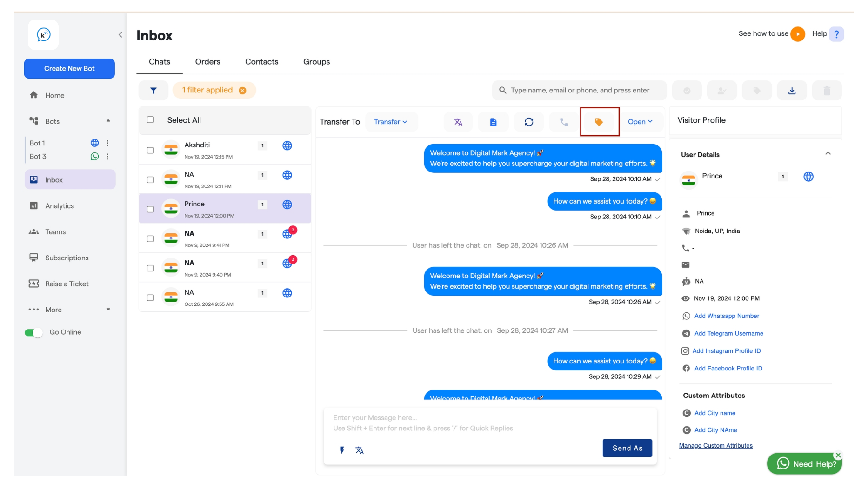Viewport: 868px width, 502px height.
Task: Click the message input text area
Action: click(490, 423)
